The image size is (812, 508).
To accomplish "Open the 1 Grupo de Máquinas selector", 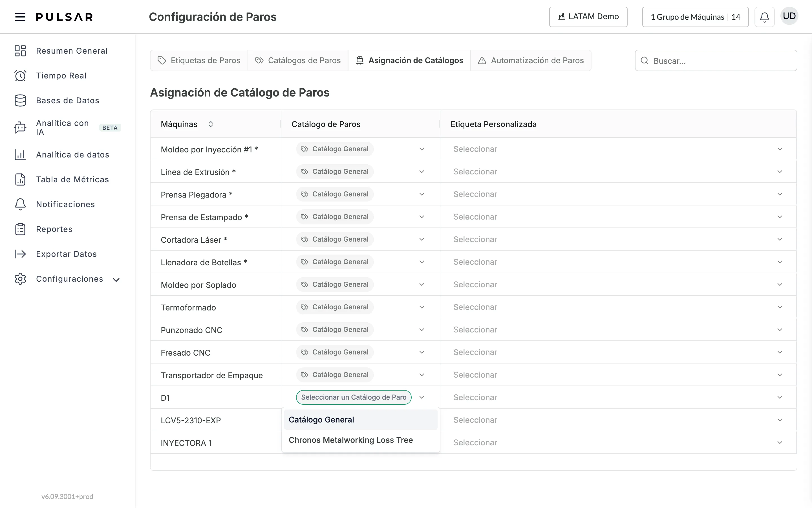I will click(x=695, y=17).
